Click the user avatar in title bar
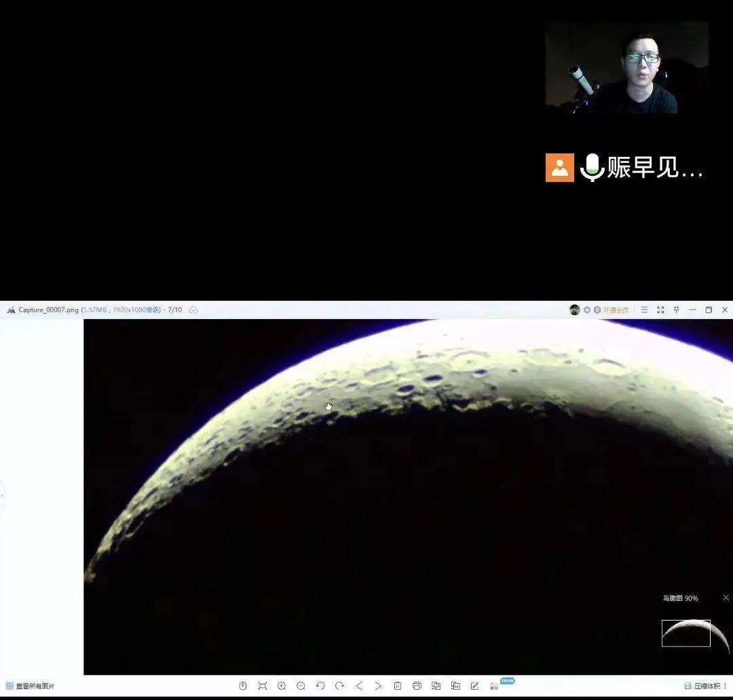733x700 pixels. click(575, 310)
